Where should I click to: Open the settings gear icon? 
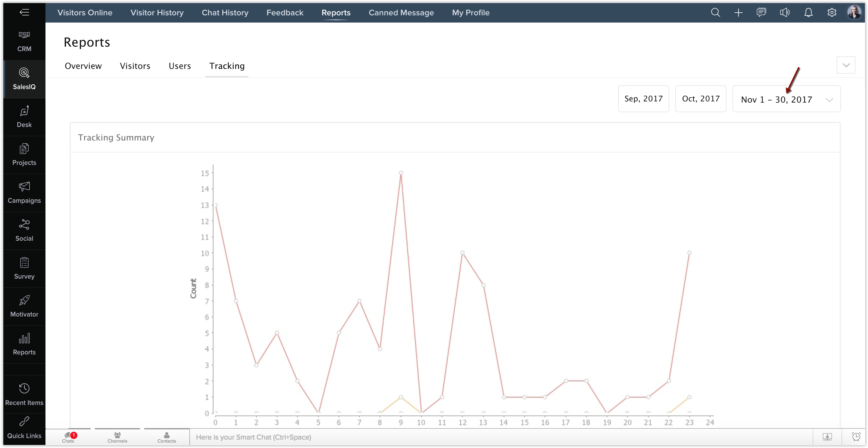[832, 13]
